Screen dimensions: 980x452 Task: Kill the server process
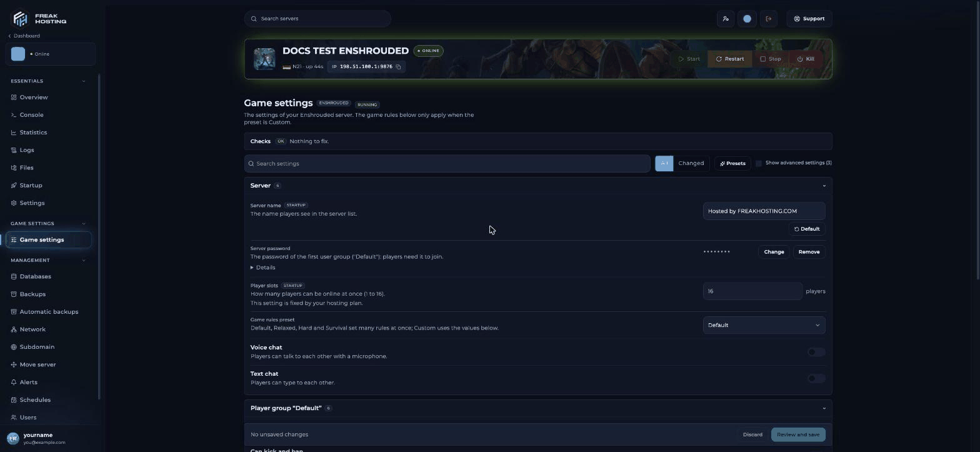806,59
